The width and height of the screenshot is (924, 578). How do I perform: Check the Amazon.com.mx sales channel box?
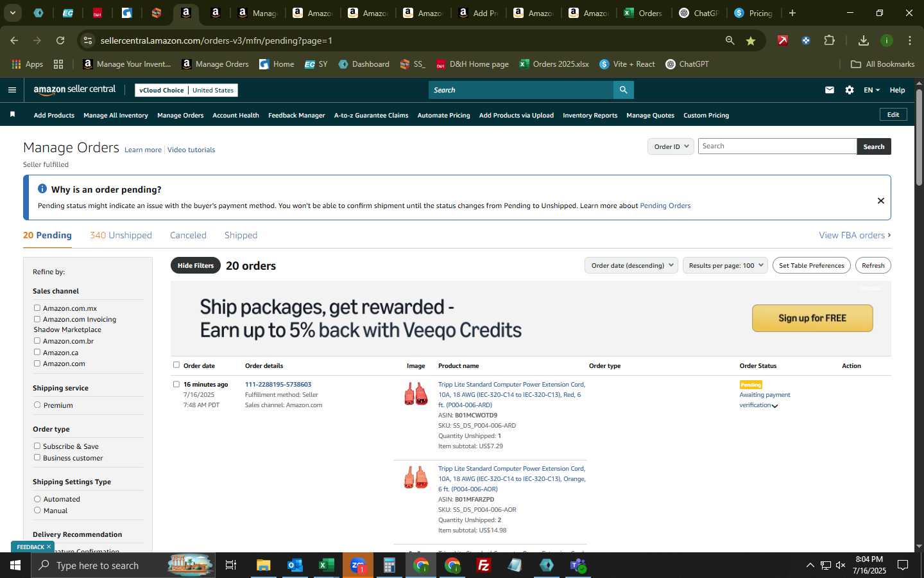pyautogui.click(x=37, y=308)
